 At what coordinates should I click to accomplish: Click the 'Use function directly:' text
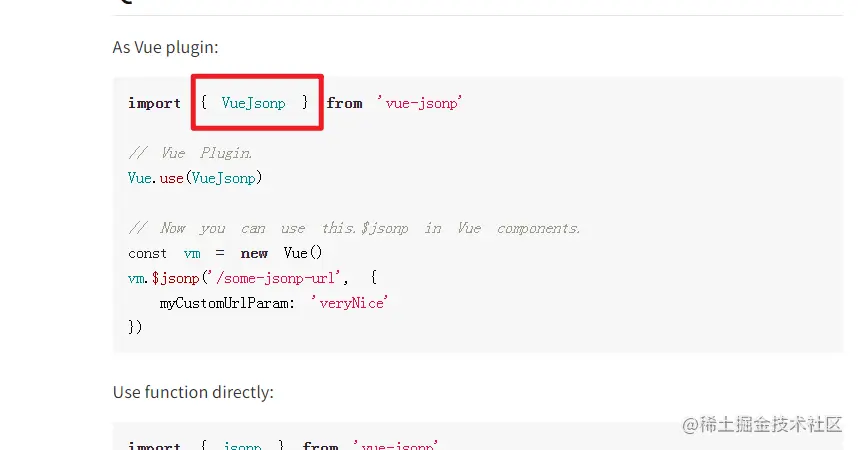click(x=193, y=392)
